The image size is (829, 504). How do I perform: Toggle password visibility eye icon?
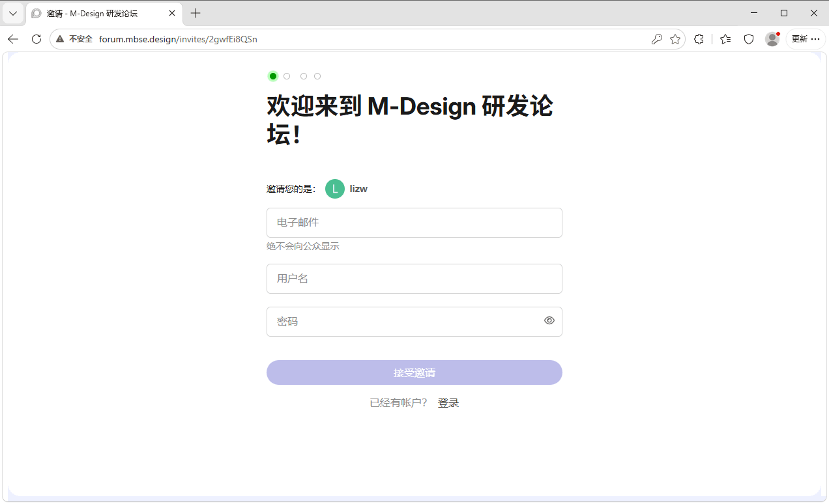[549, 320]
